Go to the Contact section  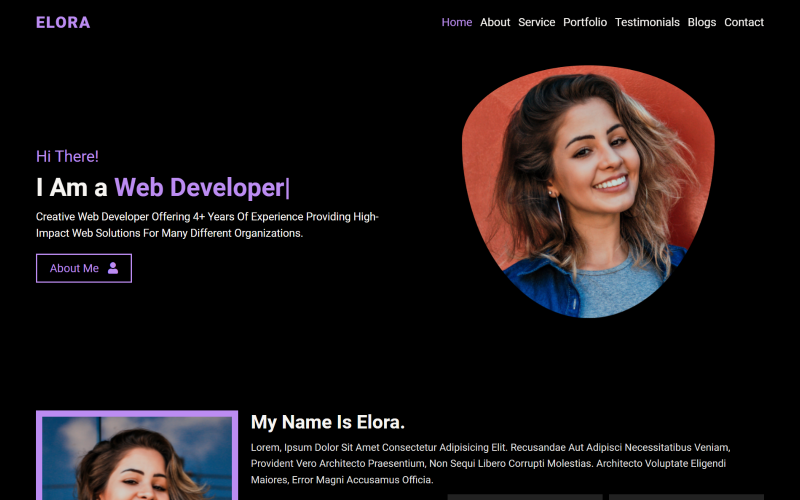(744, 22)
